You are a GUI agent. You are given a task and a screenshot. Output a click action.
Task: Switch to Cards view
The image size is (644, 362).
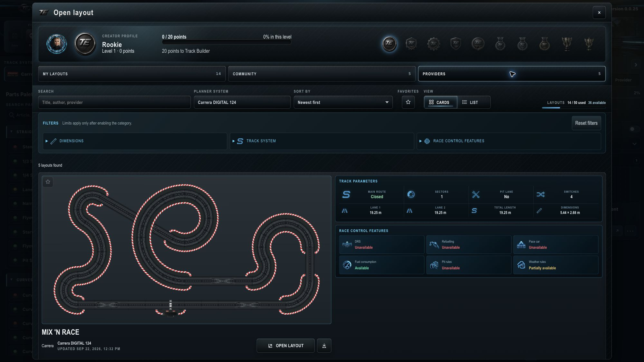(x=440, y=102)
